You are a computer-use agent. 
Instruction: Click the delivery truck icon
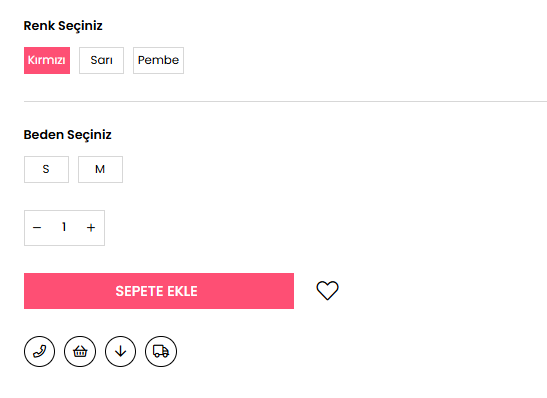(161, 351)
